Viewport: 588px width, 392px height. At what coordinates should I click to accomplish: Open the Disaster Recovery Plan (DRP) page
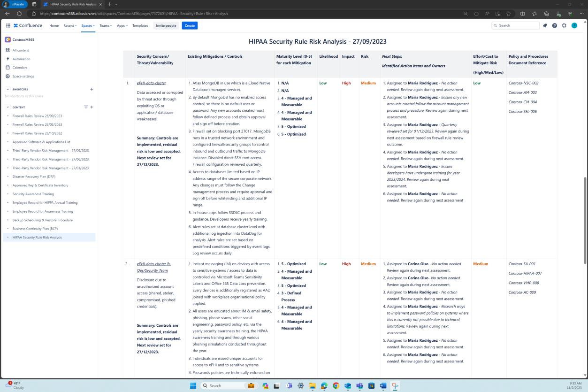pyautogui.click(x=34, y=177)
